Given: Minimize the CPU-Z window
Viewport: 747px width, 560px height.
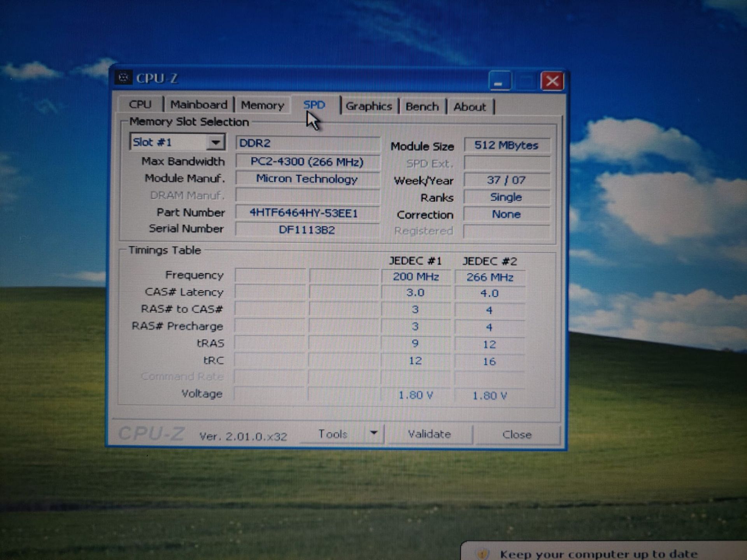Looking at the screenshot, I should click(x=499, y=81).
